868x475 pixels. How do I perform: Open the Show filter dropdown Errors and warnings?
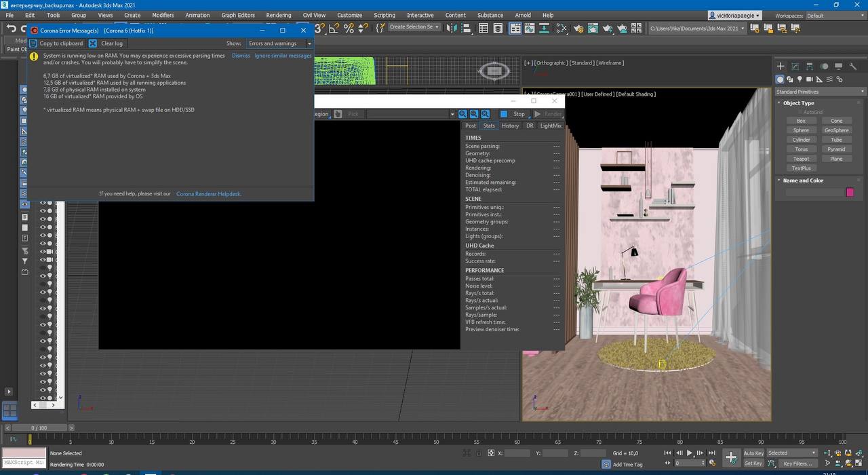coord(279,43)
